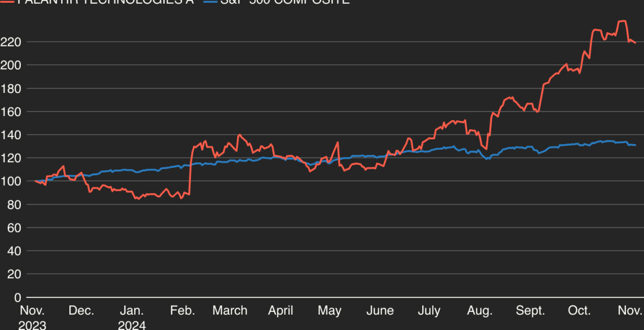This screenshot has width=644, height=330.
Task: Click the blue S&P 500 legend line swatch
Action: 210,2
